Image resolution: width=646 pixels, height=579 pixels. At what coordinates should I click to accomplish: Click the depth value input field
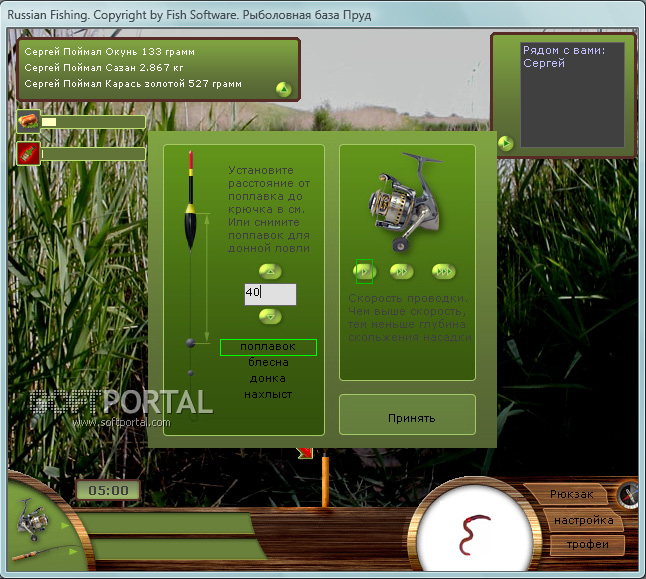[x=270, y=294]
